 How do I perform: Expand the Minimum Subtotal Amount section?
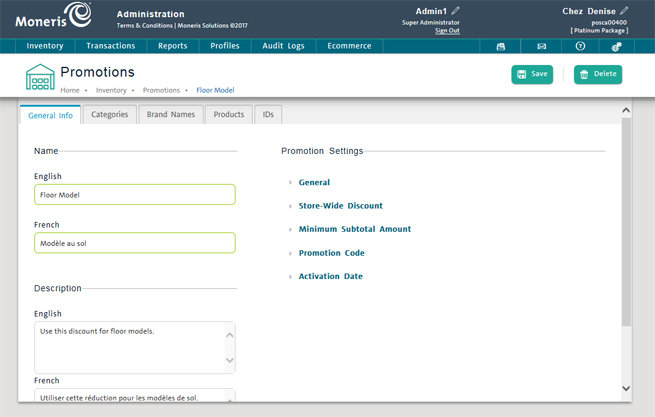pos(354,229)
